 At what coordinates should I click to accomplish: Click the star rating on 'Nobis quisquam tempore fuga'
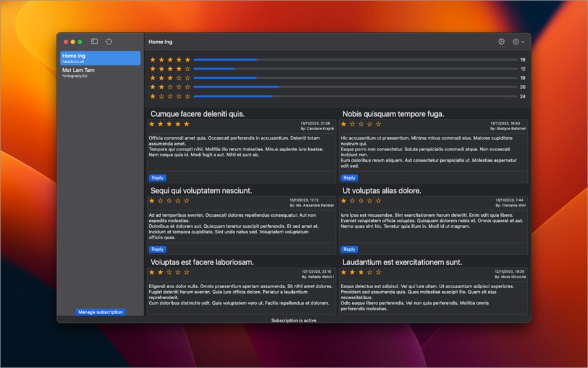coord(362,124)
